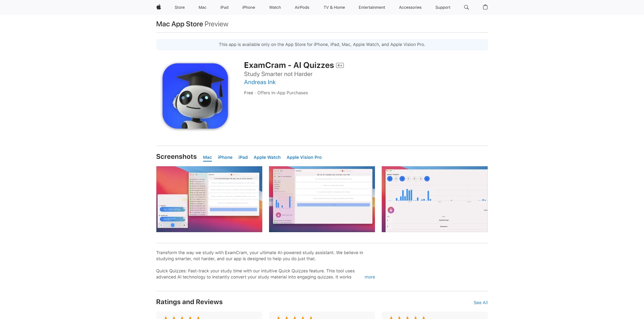644x319 pixels.
Task: Open first screenshot showing quiz question list
Action: pyautogui.click(x=209, y=199)
